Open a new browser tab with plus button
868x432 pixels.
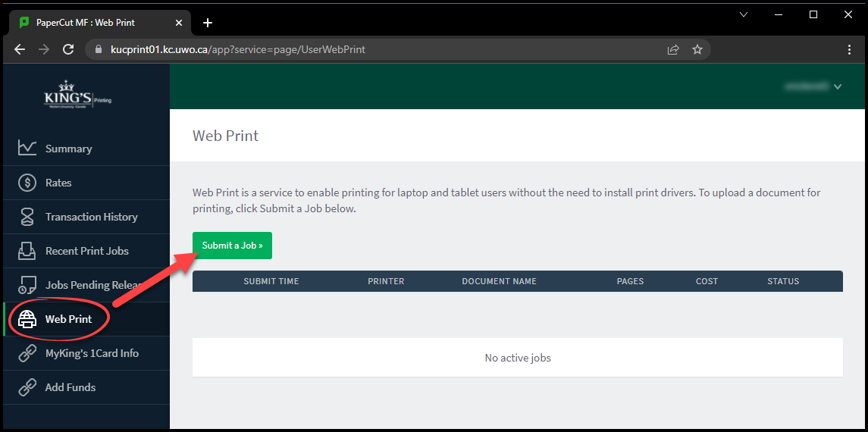(208, 23)
